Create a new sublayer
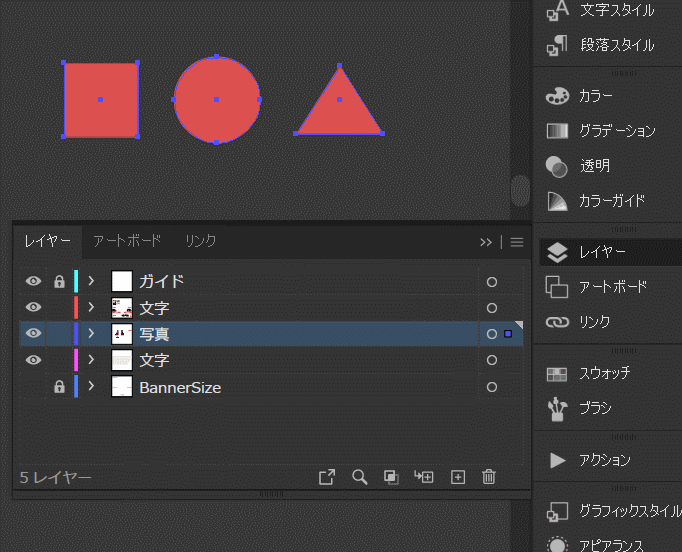The width and height of the screenshot is (682, 552). (x=424, y=477)
